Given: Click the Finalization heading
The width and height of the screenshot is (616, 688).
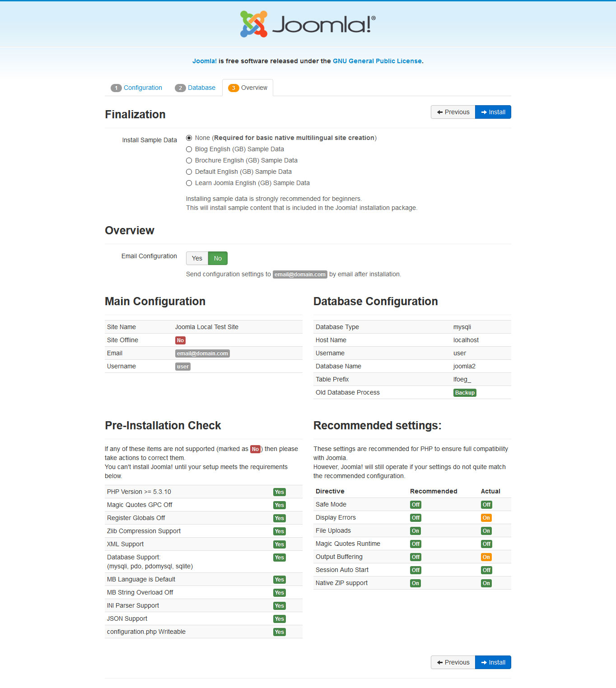Looking at the screenshot, I should click(x=135, y=114).
